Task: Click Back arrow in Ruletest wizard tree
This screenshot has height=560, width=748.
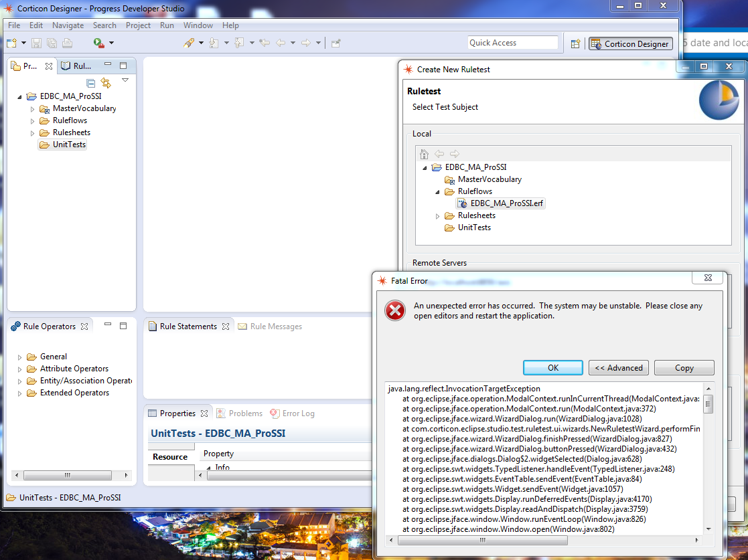Action: click(x=439, y=154)
